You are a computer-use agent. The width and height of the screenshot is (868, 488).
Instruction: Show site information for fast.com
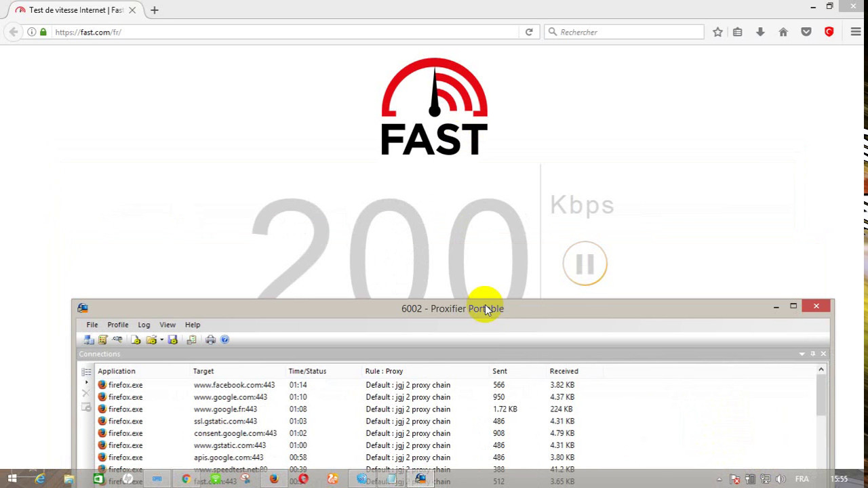[31, 32]
